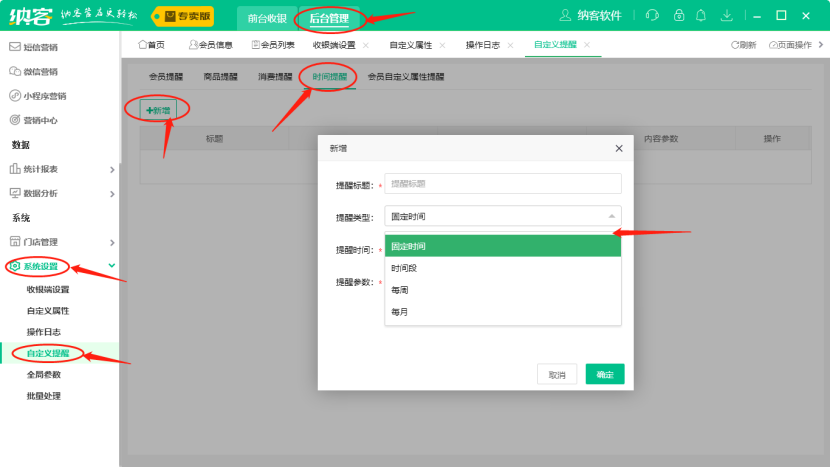Click the 提醒标题 input field
Screen dimensions: 830x467
point(503,184)
